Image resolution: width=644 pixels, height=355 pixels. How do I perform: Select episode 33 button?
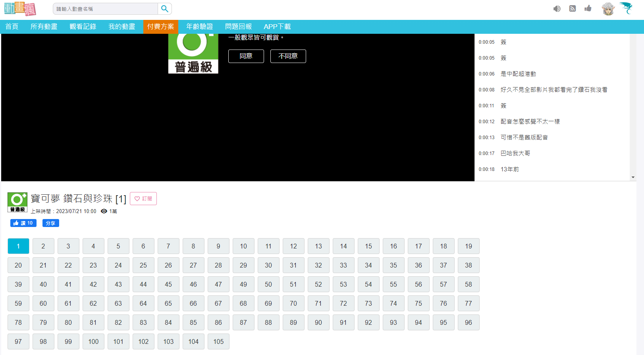click(x=343, y=265)
